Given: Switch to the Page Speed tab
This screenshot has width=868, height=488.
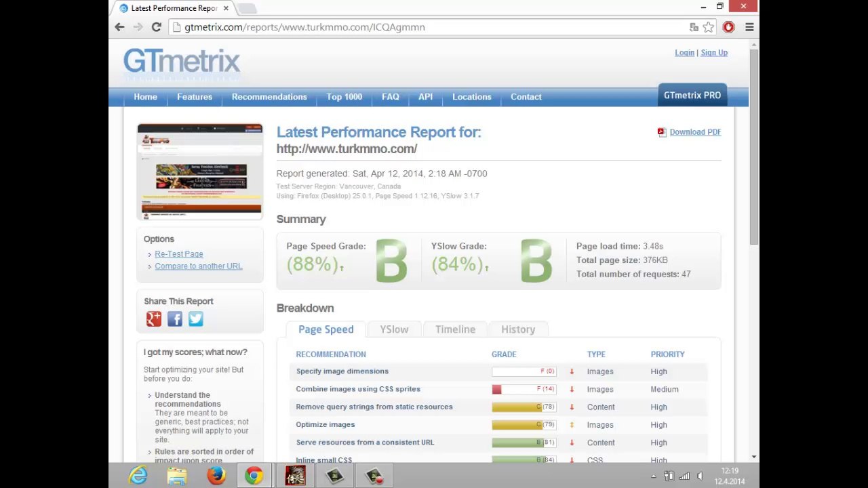Looking at the screenshot, I should (x=325, y=329).
